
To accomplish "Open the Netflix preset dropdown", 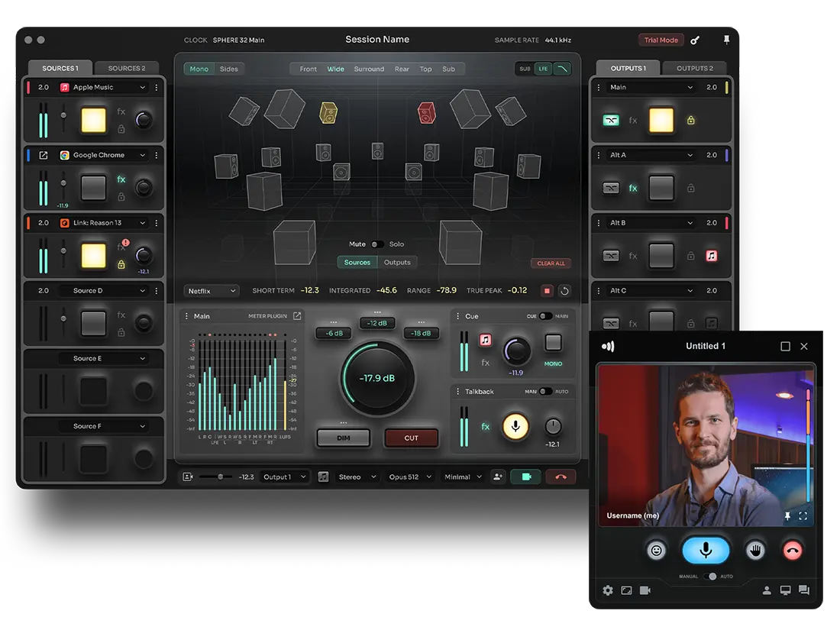I will coord(211,291).
